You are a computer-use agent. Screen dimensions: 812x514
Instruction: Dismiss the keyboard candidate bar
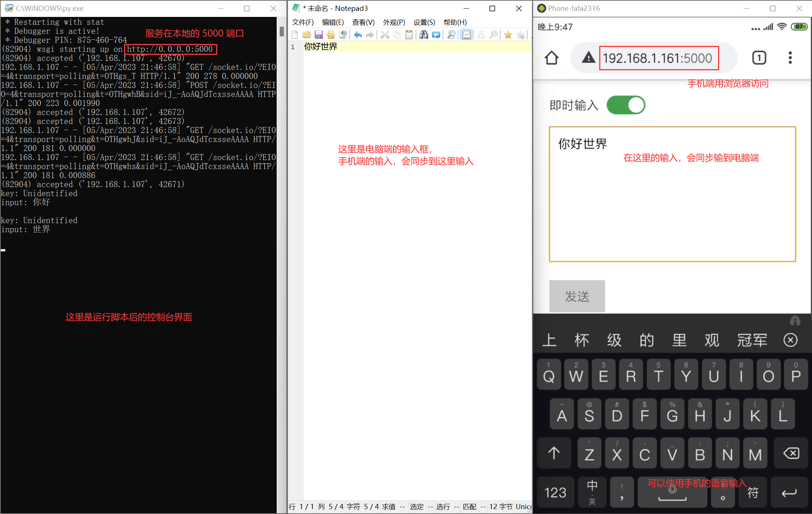pyautogui.click(x=790, y=340)
